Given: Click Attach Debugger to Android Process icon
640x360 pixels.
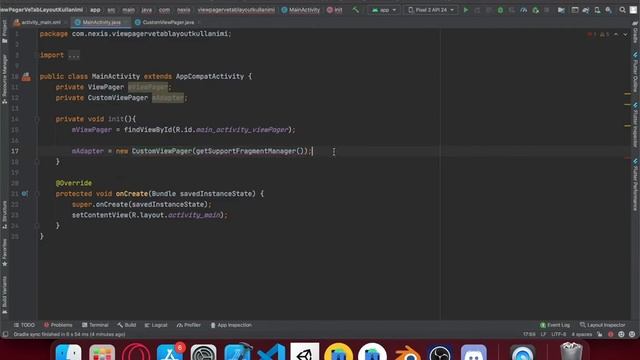Looking at the screenshot, I should (536, 10).
